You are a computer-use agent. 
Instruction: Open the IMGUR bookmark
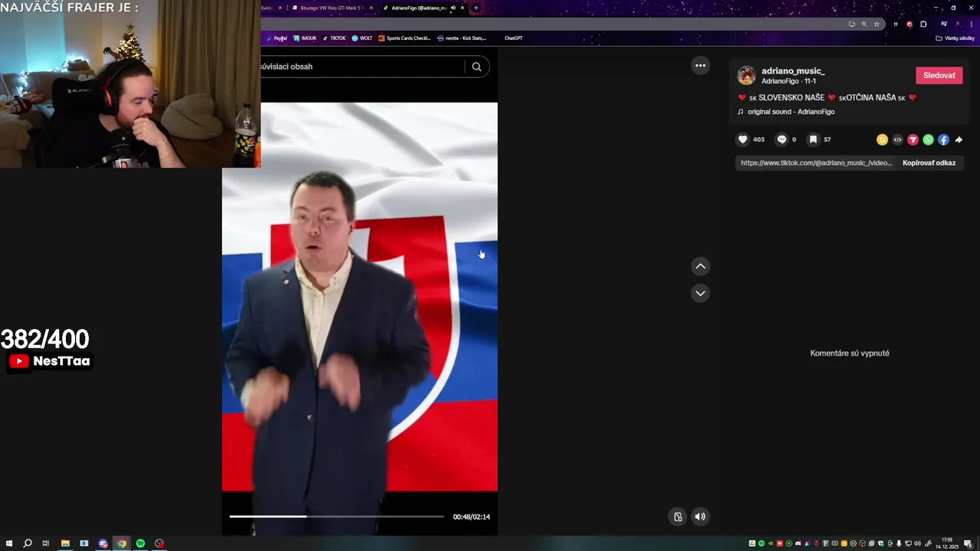pyautogui.click(x=305, y=38)
